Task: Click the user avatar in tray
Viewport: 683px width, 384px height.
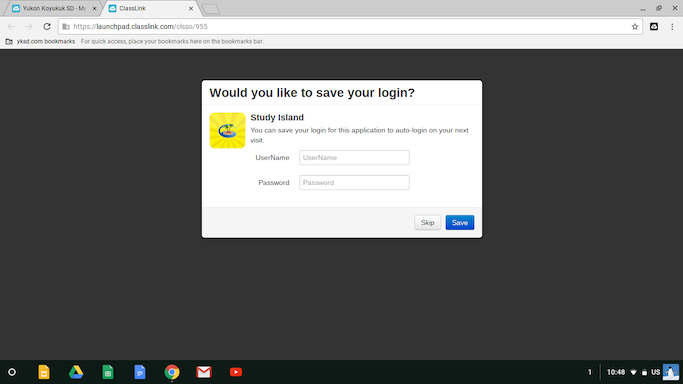Action: 671,372
